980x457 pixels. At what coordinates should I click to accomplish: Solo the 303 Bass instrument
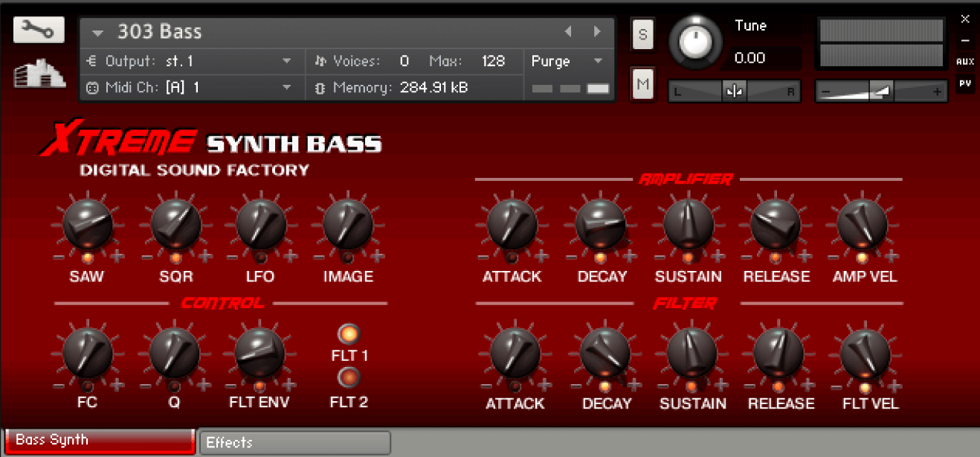[x=642, y=34]
